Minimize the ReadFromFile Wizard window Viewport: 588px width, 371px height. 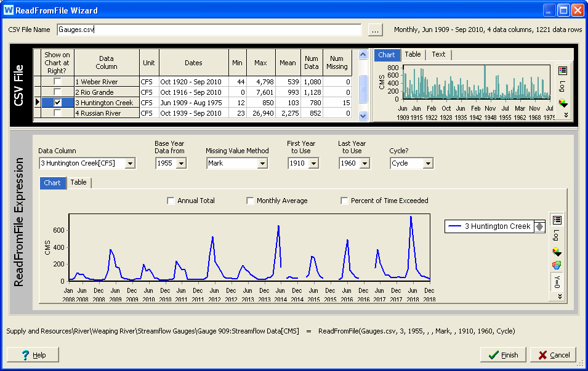pyautogui.click(x=549, y=10)
